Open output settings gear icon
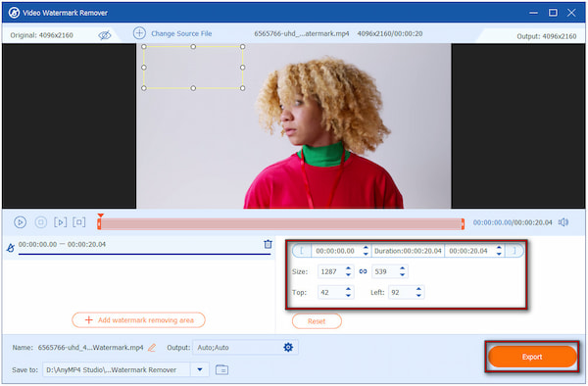This screenshot has height=386, width=588. tap(288, 348)
